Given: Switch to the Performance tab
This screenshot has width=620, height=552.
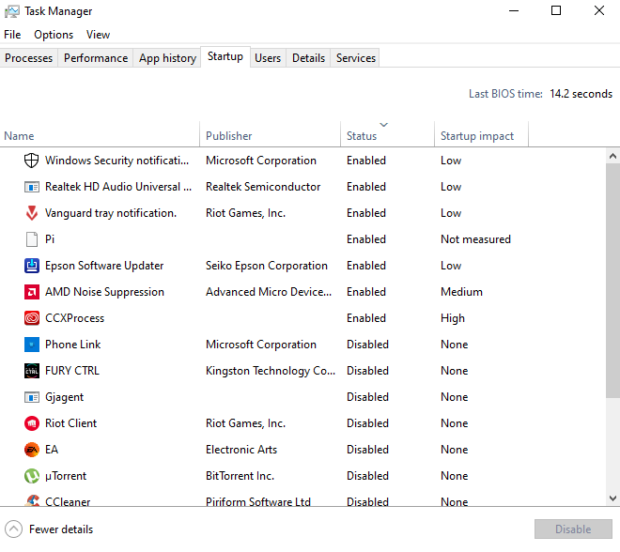Looking at the screenshot, I should click(96, 58).
